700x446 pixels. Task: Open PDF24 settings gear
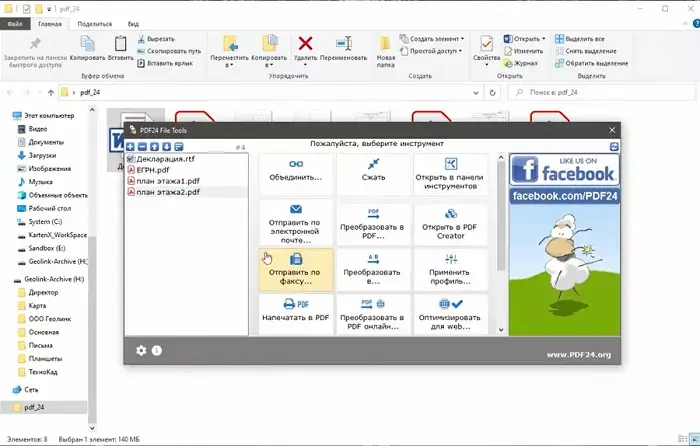[141, 350]
